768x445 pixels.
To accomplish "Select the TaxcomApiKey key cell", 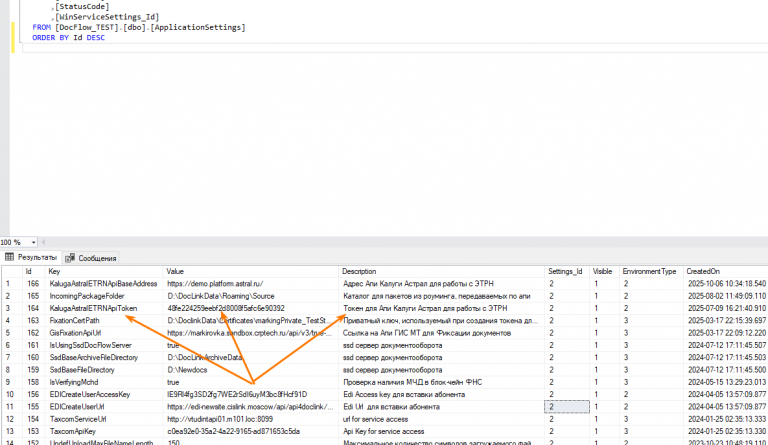I will (104, 431).
